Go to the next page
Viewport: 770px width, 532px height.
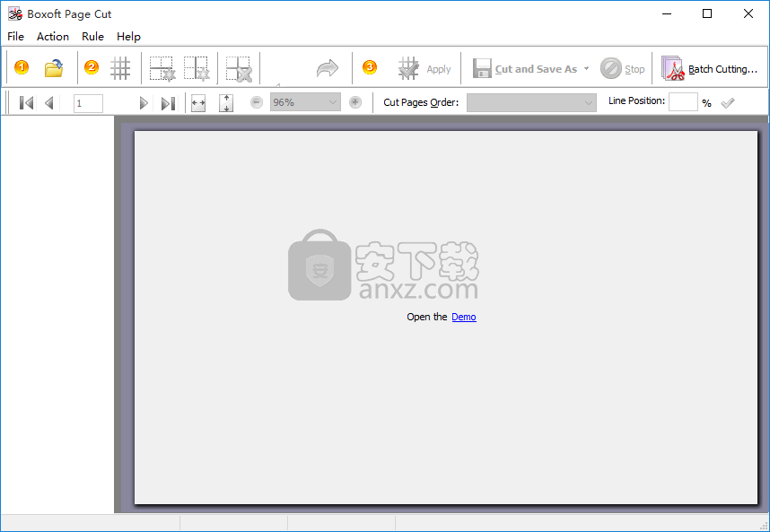click(x=144, y=102)
